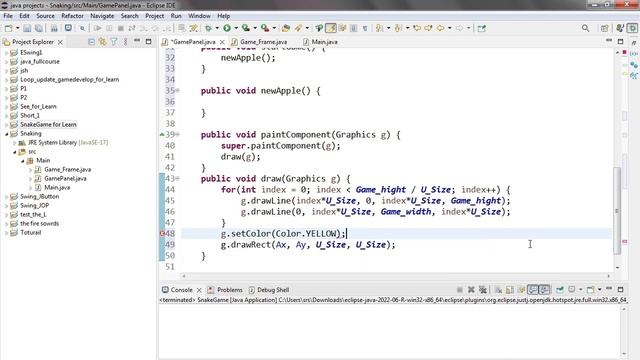Switch to the Java perspective icon
The image size is (640, 360).
[620, 28]
